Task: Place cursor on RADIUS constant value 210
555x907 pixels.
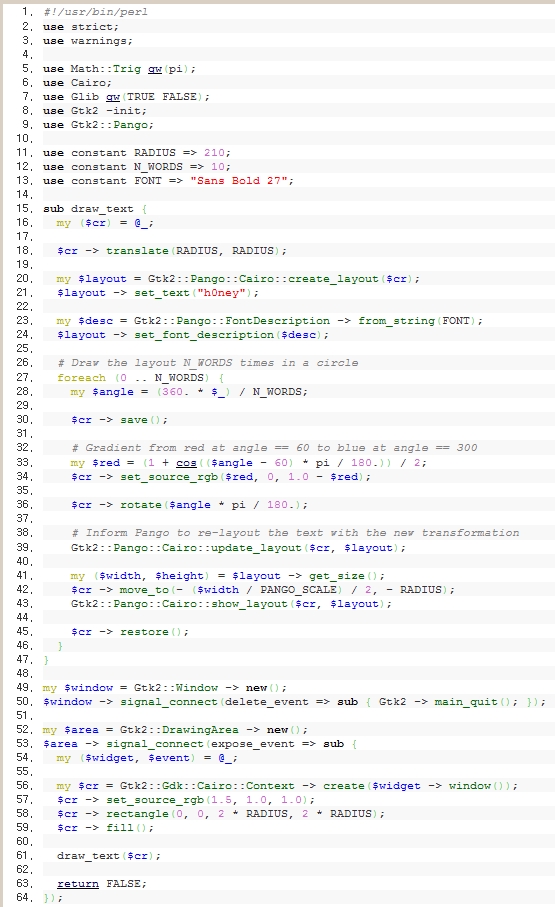Action: (214, 153)
